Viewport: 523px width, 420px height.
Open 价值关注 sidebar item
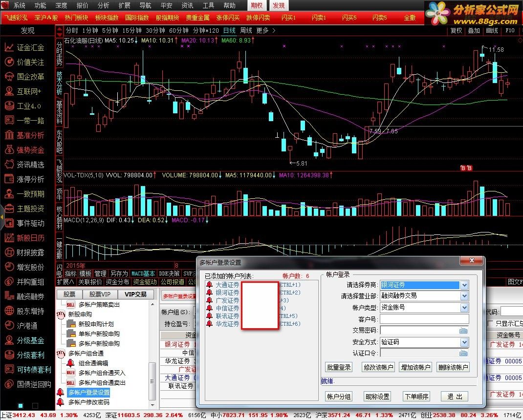(24, 62)
